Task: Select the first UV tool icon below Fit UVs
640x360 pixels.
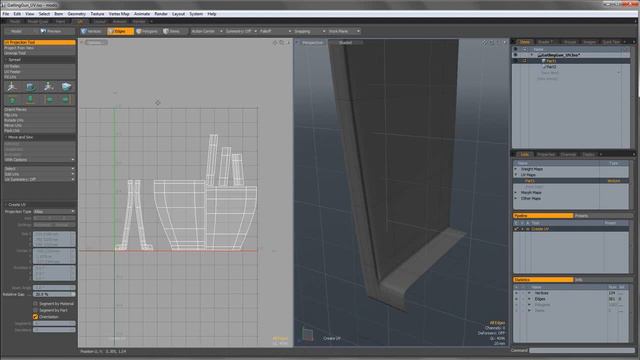Action: click(x=12, y=87)
